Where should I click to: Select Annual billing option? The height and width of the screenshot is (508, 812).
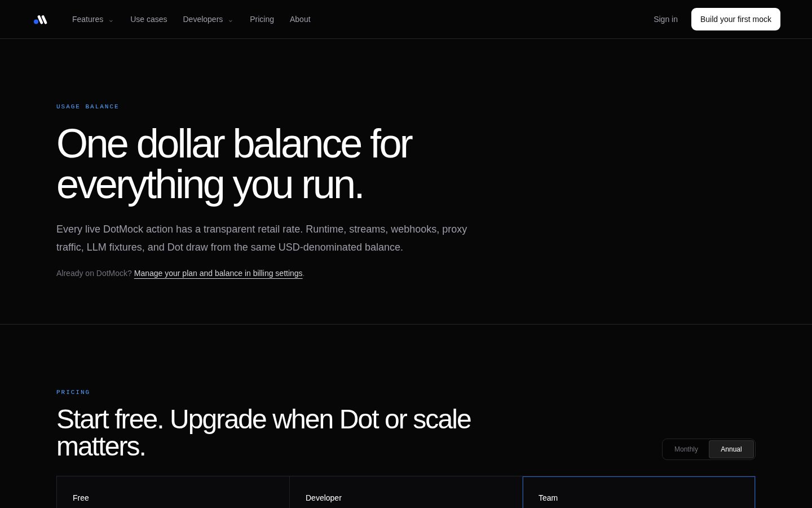(x=731, y=449)
